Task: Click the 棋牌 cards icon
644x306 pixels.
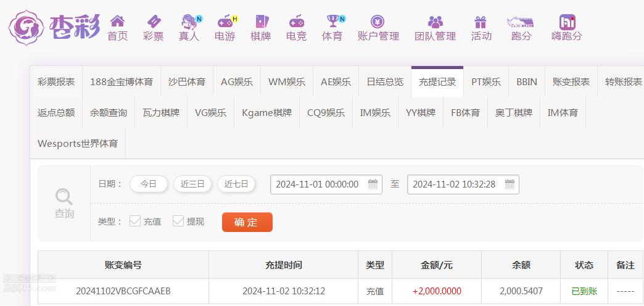Action: tap(261, 21)
